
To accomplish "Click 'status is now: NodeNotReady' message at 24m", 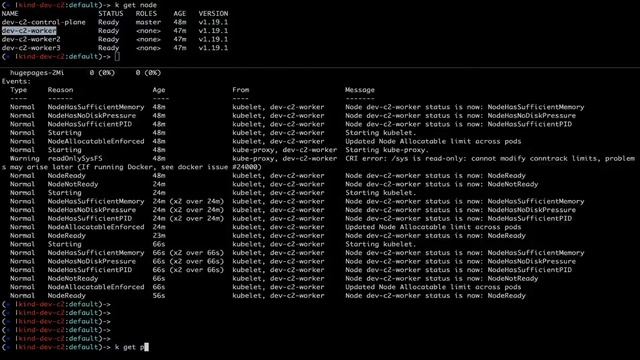I will click(482, 184).
